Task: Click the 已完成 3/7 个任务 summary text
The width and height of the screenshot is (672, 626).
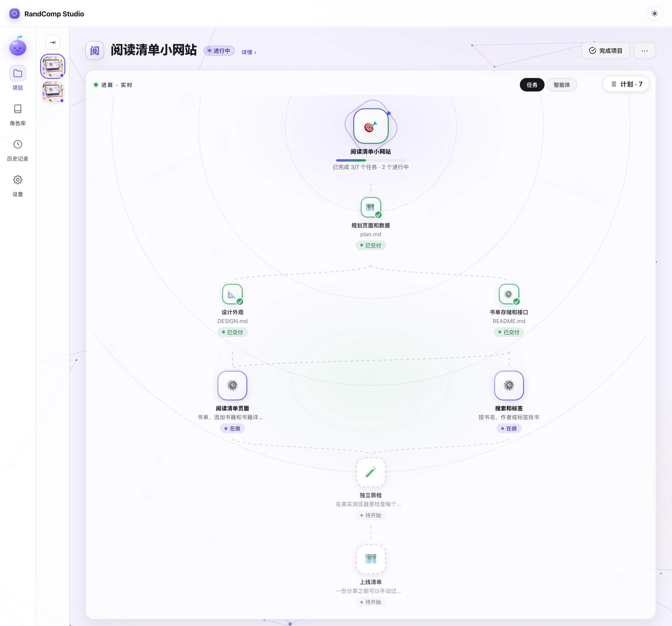Action: click(371, 167)
